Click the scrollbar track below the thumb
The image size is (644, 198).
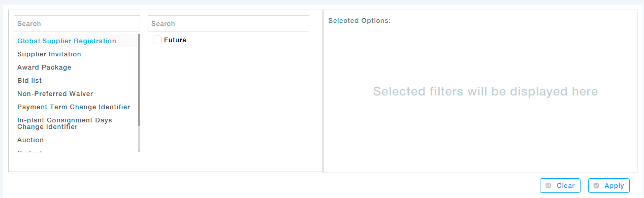coord(139,139)
